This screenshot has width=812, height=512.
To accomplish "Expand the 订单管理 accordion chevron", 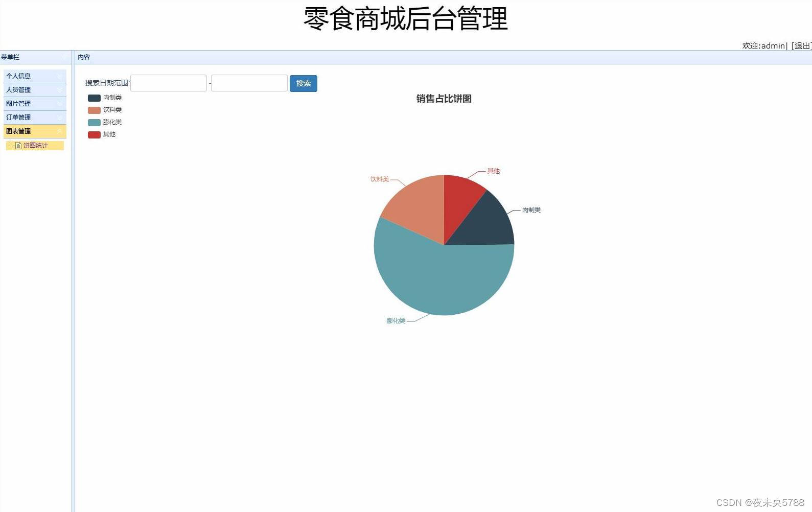I will 60,118.
